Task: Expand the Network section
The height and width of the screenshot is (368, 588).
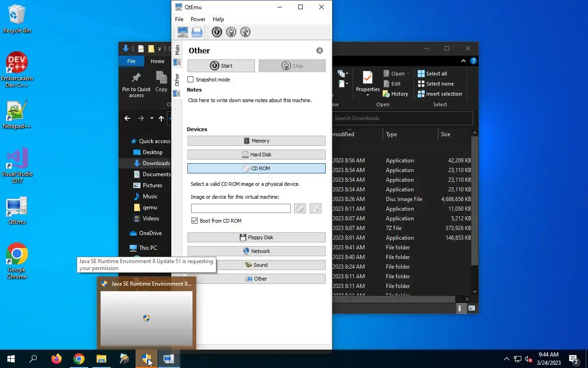Action: 256,251
